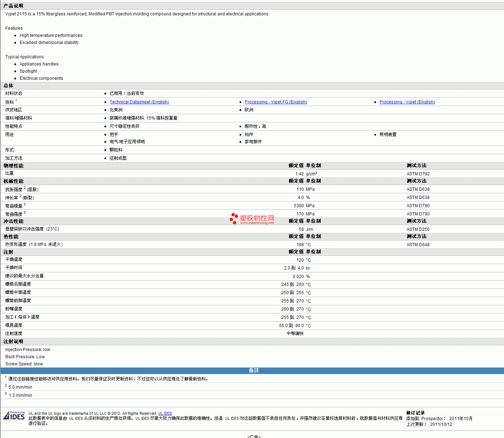The height and width of the screenshot is (438, 504).
Task: Click the 产品说明 section header
Action: [252, 6]
